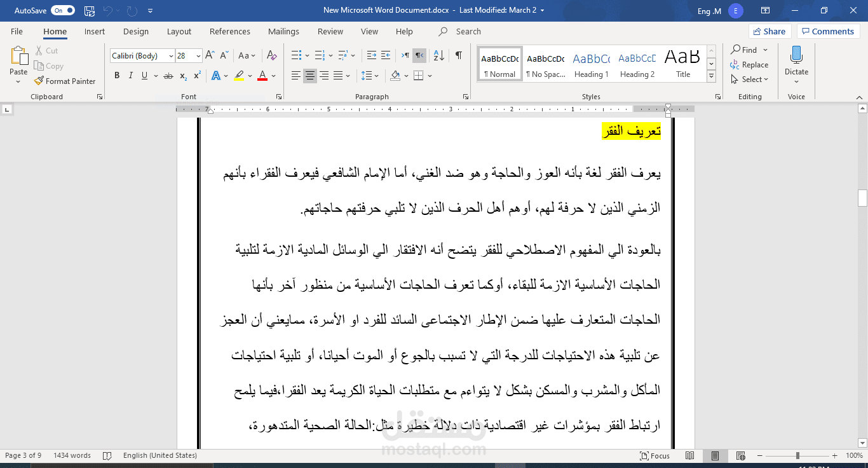Screen dimensions: 868x468
Task: Switch to the References tab
Action: [x=230, y=31]
